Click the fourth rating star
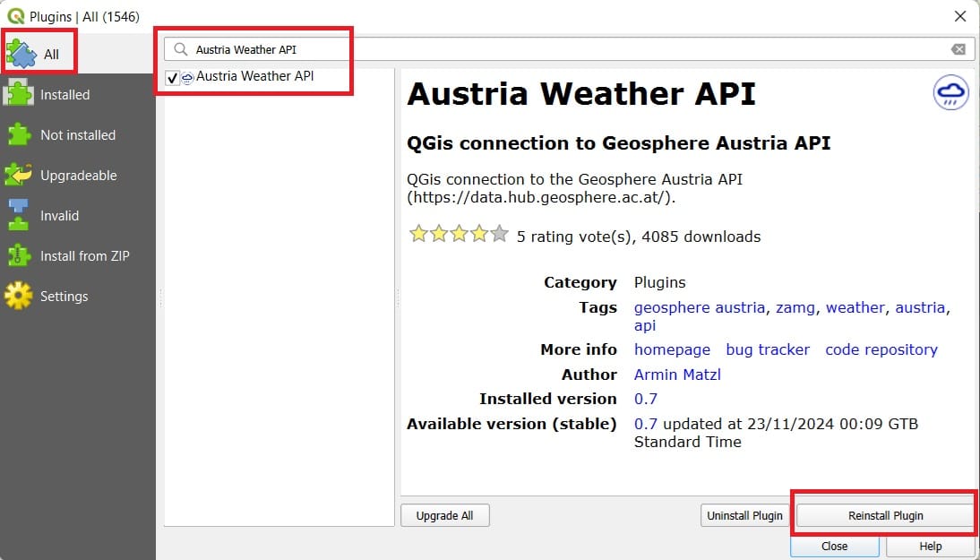Image resolution: width=980 pixels, height=560 pixels. [478, 235]
